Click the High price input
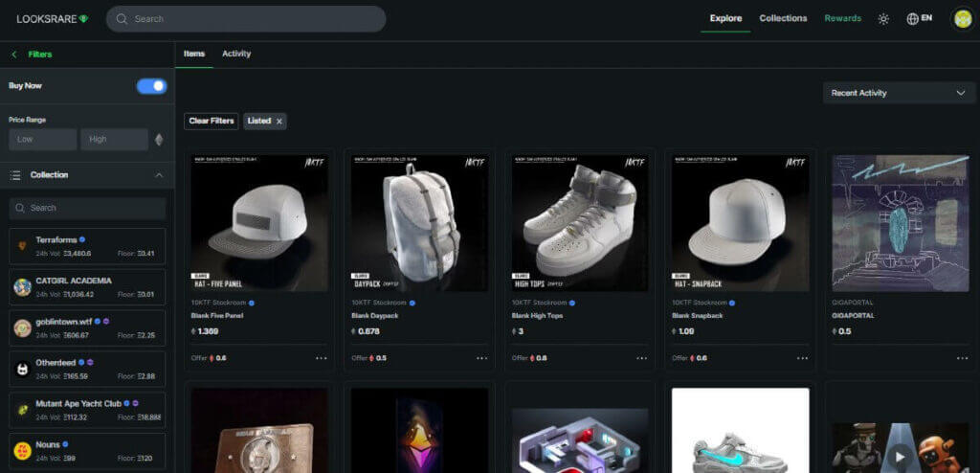 tap(115, 140)
